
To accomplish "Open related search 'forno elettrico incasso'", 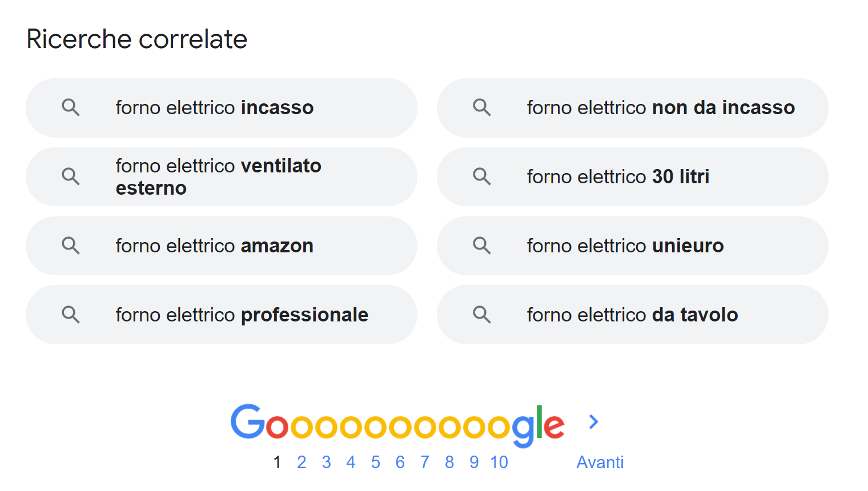I will pos(222,107).
